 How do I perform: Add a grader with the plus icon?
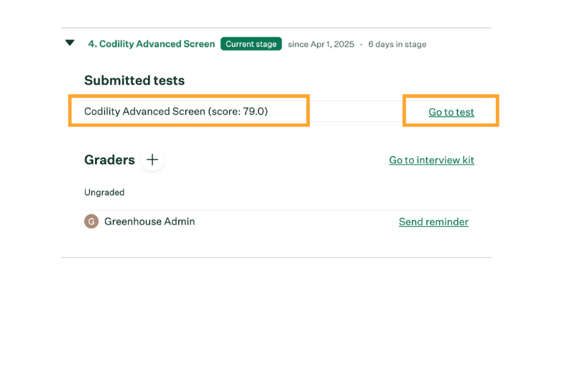pos(152,160)
